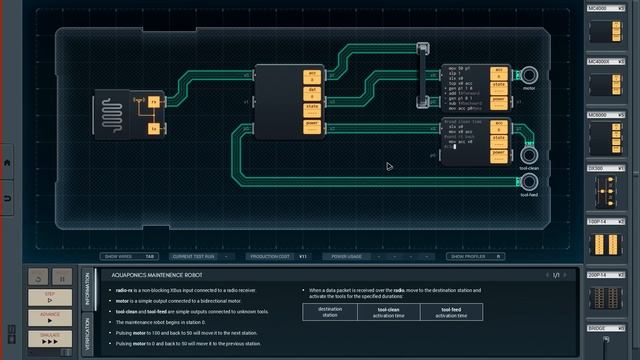
Task: Click the tool-feed output port circle
Action: point(529,182)
